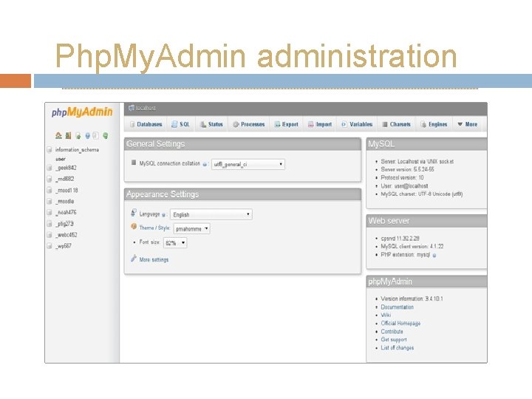This screenshot has height=399, width=532.
Task: Open the List of changes link
Action: point(398,348)
